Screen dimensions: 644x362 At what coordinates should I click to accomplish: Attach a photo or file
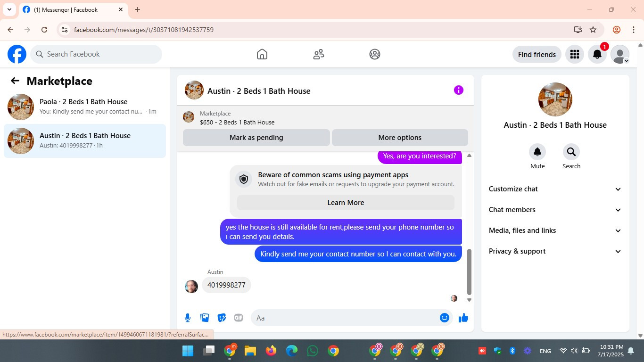(x=205, y=318)
